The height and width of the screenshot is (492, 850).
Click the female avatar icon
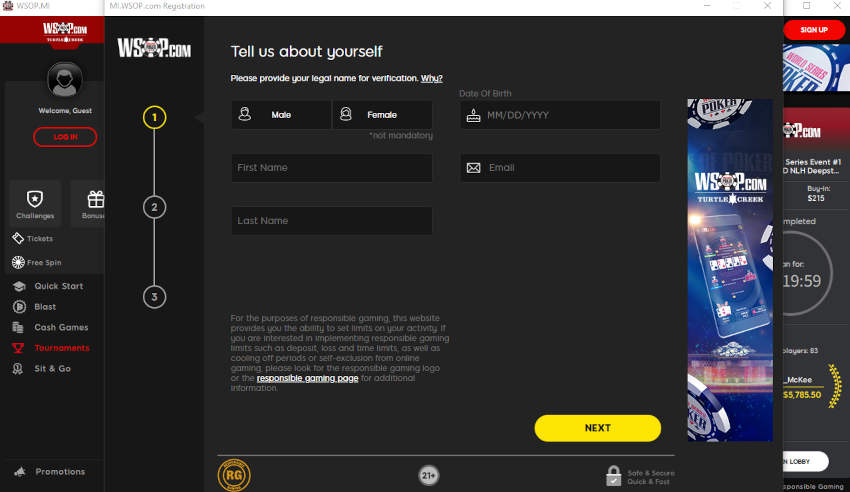(346, 114)
